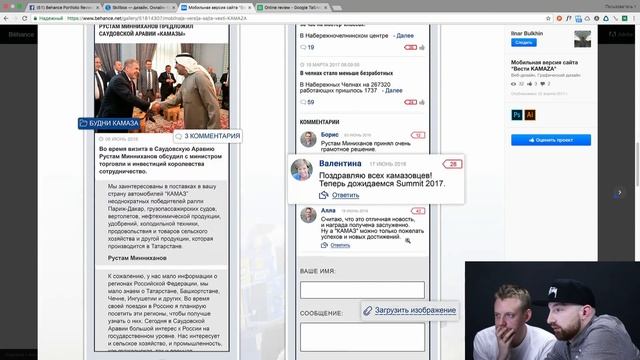Click the Борис commenter name
Image resolution: width=640 pixels, height=360 pixels.
(329, 134)
